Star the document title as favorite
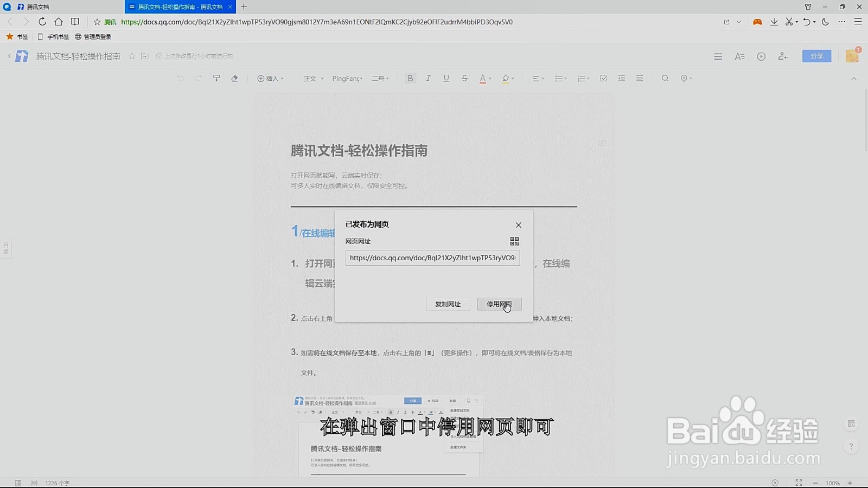 point(132,56)
